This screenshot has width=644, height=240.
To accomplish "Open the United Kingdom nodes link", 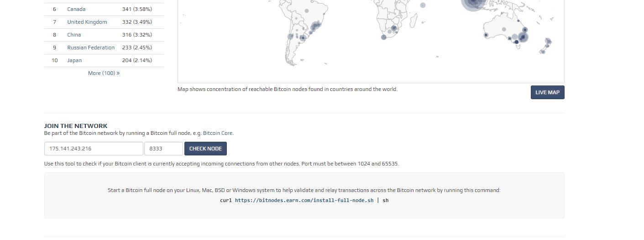I will 87,22.
